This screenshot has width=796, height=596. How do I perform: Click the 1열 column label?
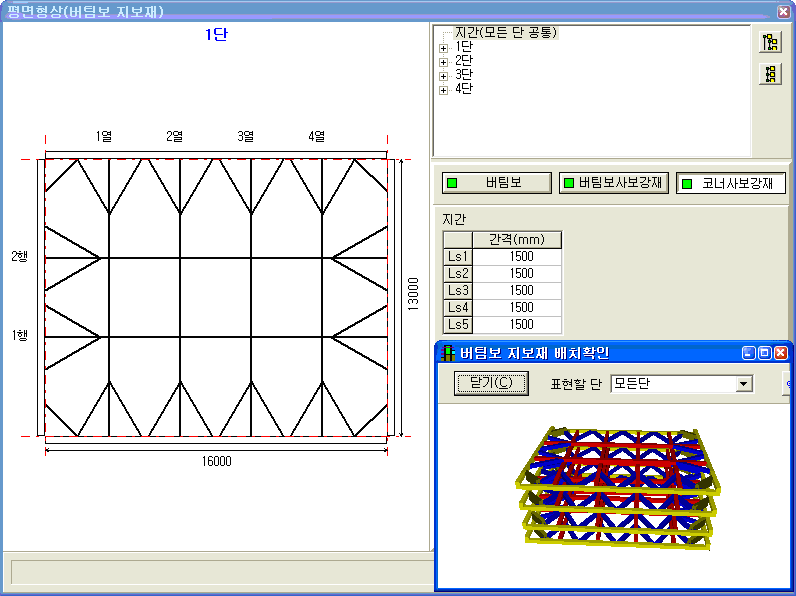pos(104,136)
